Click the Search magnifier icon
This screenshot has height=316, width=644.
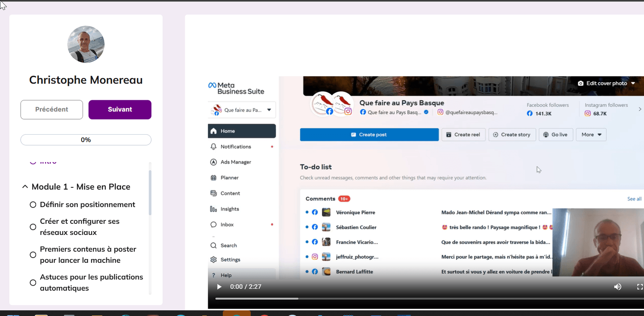213,246
